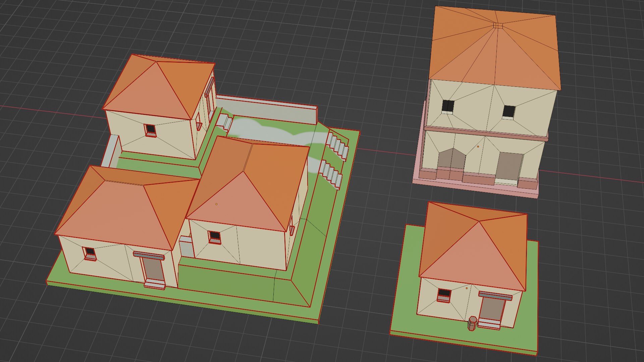This screenshot has width=644, height=362.
Task: Click the brown door of front-left village house
Action: (x=154, y=269)
